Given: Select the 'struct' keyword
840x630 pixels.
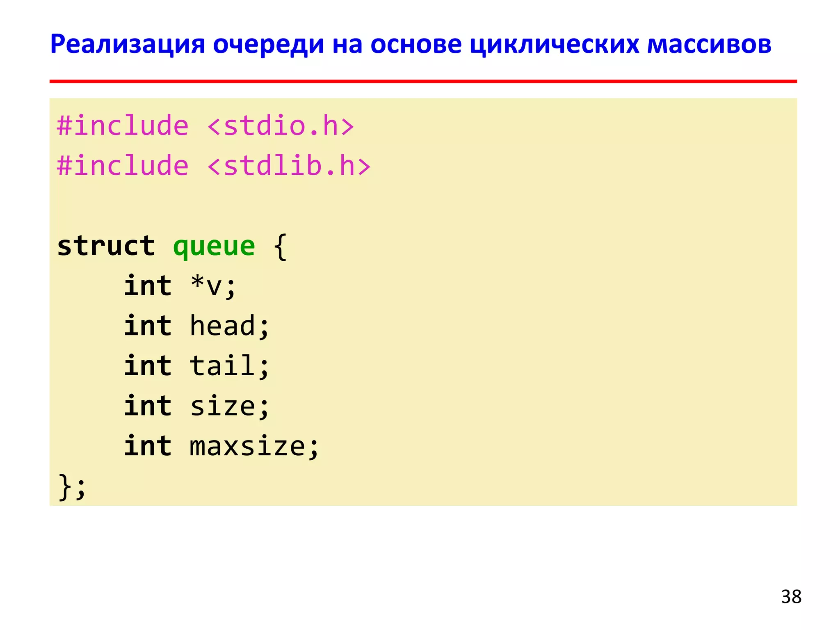Looking at the screenshot, I should pos(106,246).
